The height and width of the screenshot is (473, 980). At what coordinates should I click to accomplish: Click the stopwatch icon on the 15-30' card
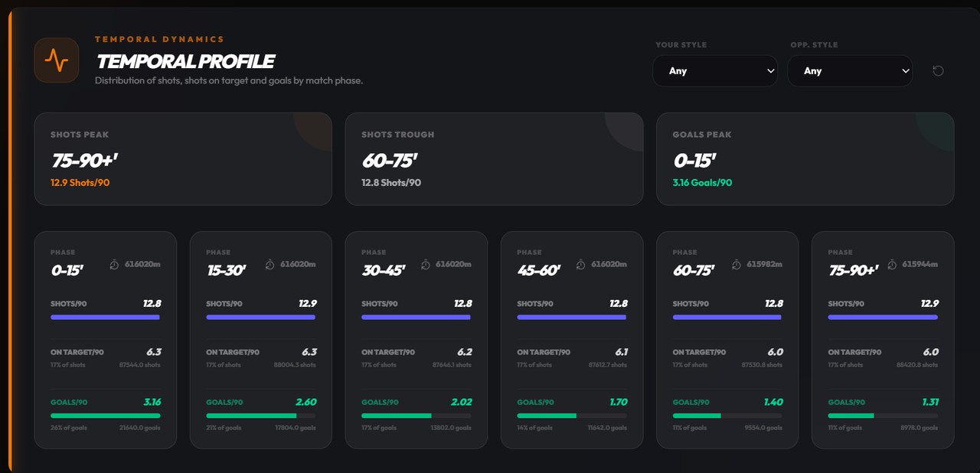coord(268,263)
